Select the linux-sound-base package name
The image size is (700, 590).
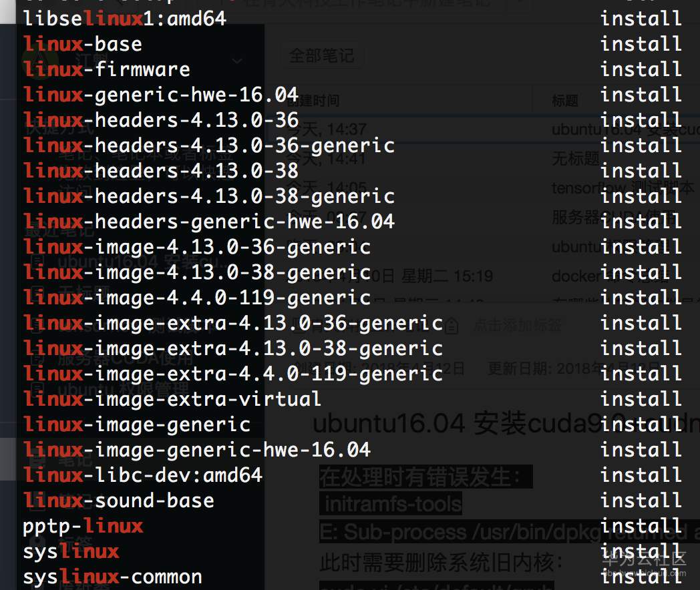coord(119,502)
